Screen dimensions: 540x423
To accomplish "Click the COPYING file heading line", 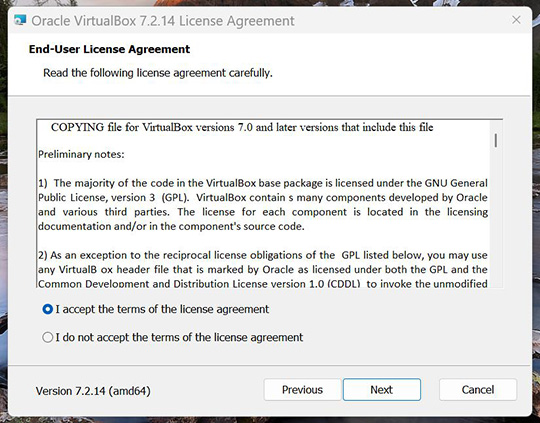I will pyautogui.click(x=242, y=127).
